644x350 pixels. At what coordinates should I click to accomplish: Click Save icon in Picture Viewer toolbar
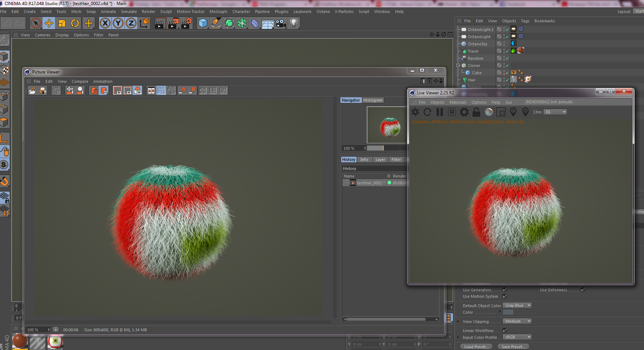point(43,91)
